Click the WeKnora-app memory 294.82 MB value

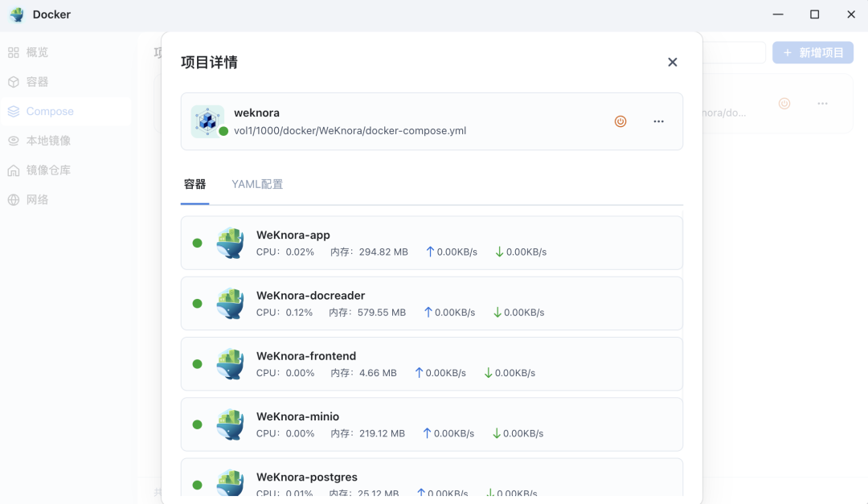point(383,252)
